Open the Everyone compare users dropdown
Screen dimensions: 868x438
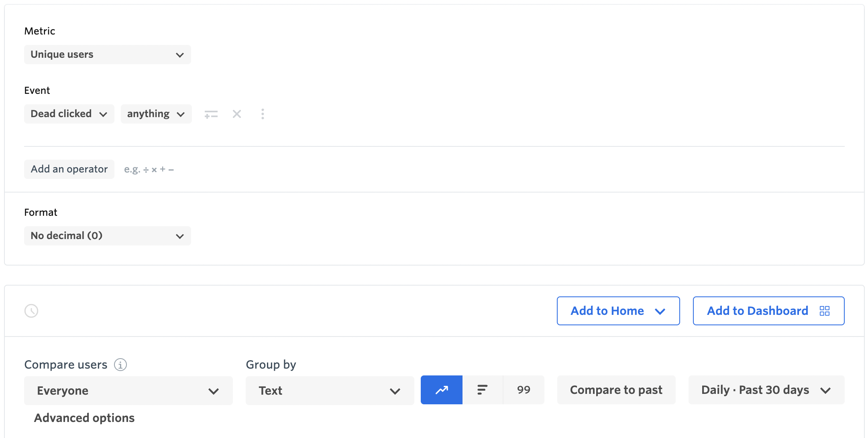point(128,391)
